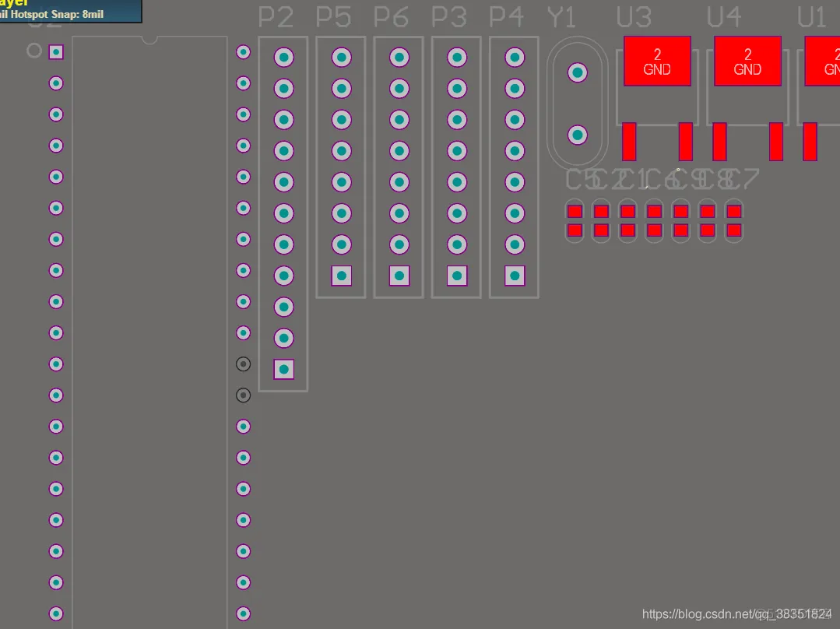The image size is (840, 629).
Task: Click the round pad directly above P4's square pad
Action: (515, 245)
